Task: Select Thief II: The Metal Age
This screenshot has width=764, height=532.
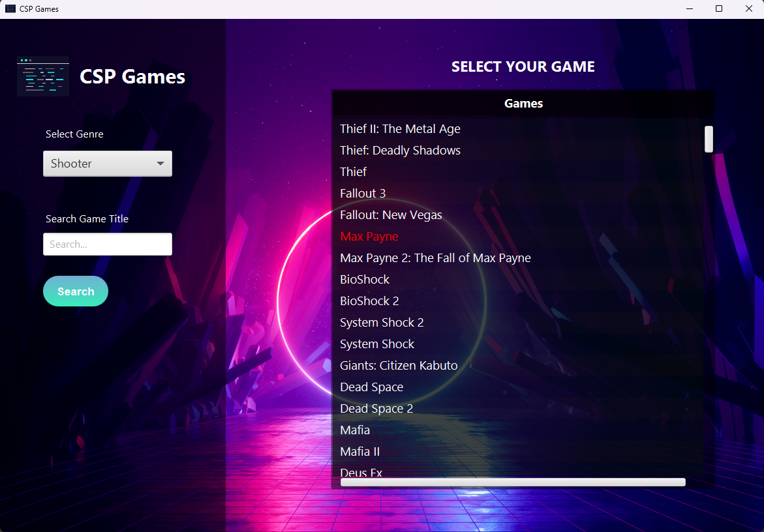Action: click(400, 129)
